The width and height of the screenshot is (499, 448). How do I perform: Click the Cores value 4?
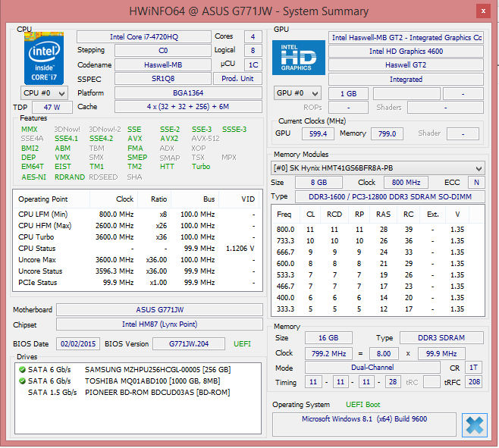tap(253, 37)
